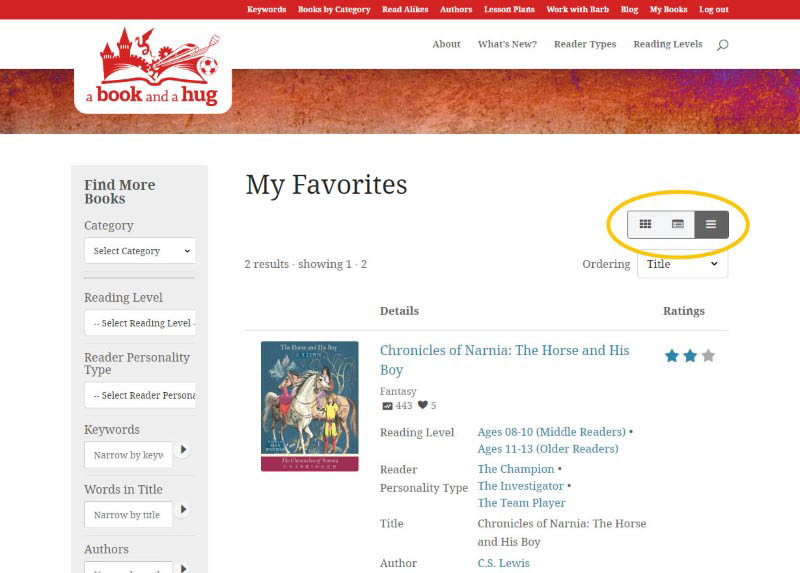This screenshot has height=573, width=800.
Task: Submit the Keywords filter arrow
Action: [x=183, y=451]
